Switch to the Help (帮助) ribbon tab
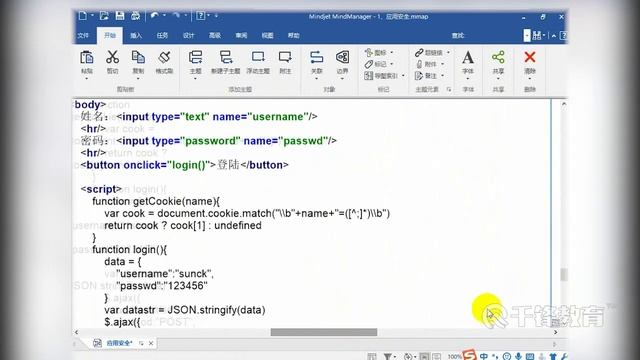This screenshot has height=360, width=640. 293,36
